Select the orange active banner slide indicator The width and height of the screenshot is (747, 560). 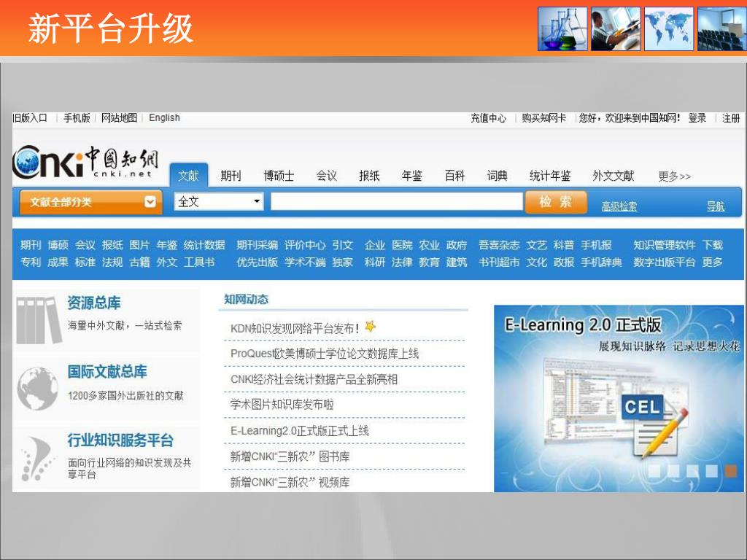pyautogui.click(x=730, y=471)
